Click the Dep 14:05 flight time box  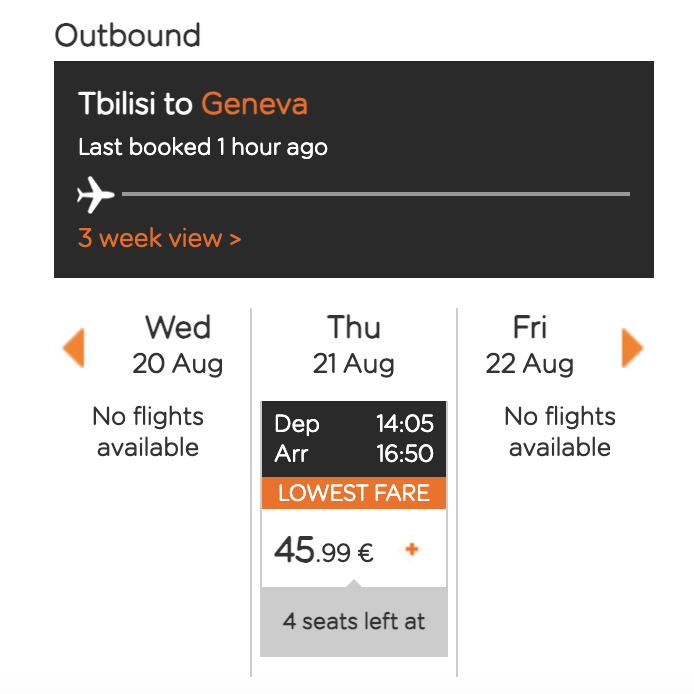point(354,424)
